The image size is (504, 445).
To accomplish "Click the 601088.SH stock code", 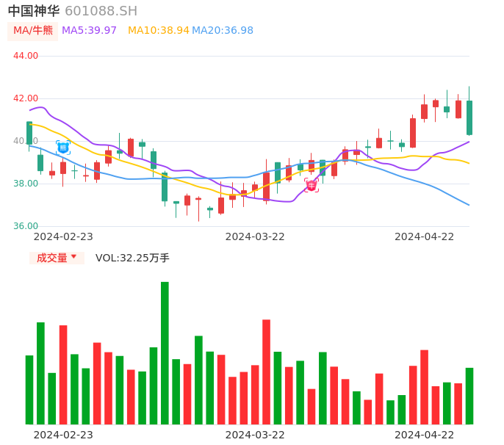I will tap(101, 11).
